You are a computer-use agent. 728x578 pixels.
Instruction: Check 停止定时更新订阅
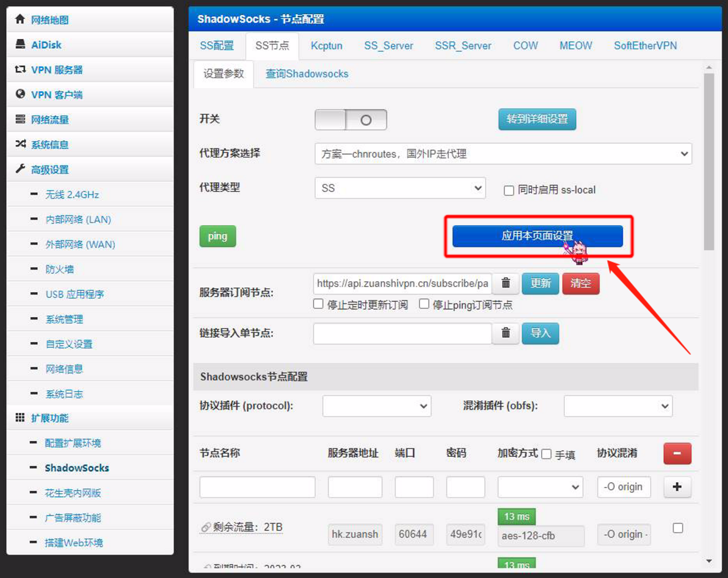(318, 304)
